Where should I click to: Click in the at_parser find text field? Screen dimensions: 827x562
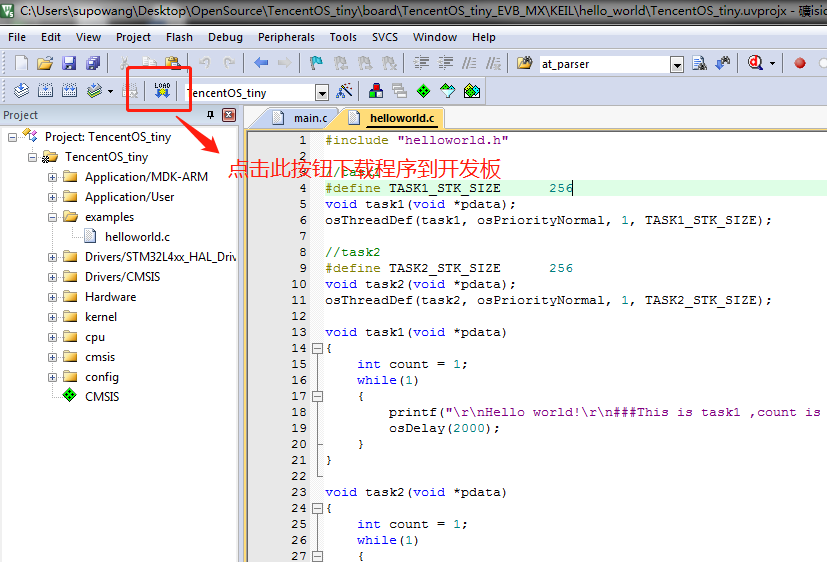[604, 64]
